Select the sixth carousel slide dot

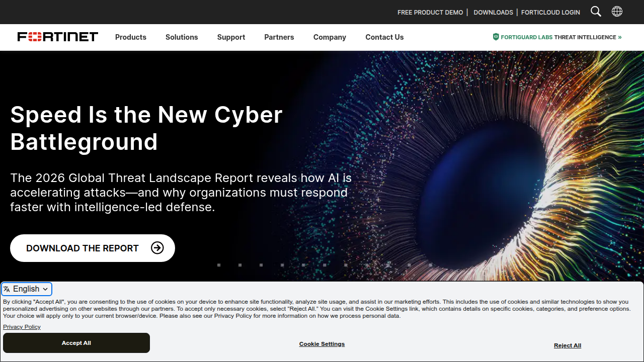325,265
